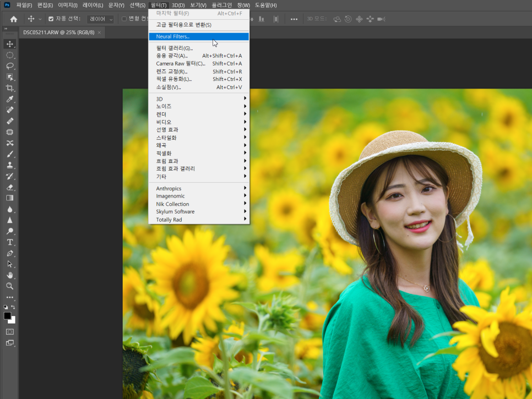This screenshot has height=399, width=532.
Task: Expand the 3D filter submenu
Action: (x=199, y=99)
